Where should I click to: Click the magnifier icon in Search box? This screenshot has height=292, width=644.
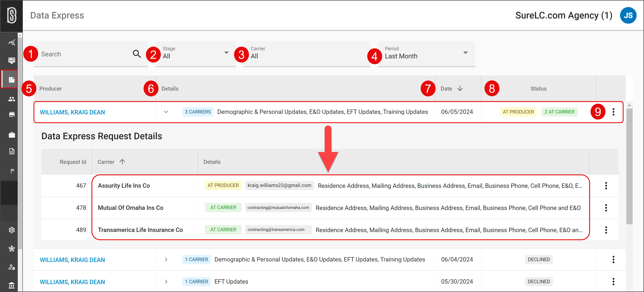137,54
